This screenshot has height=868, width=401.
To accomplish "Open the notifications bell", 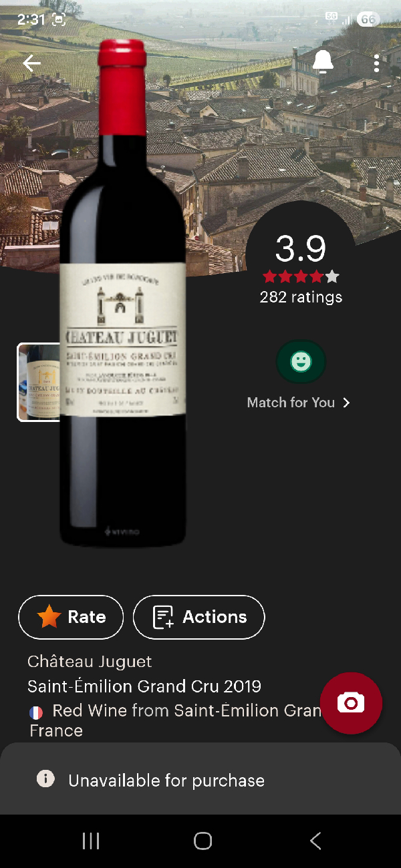I will [323, 61].
